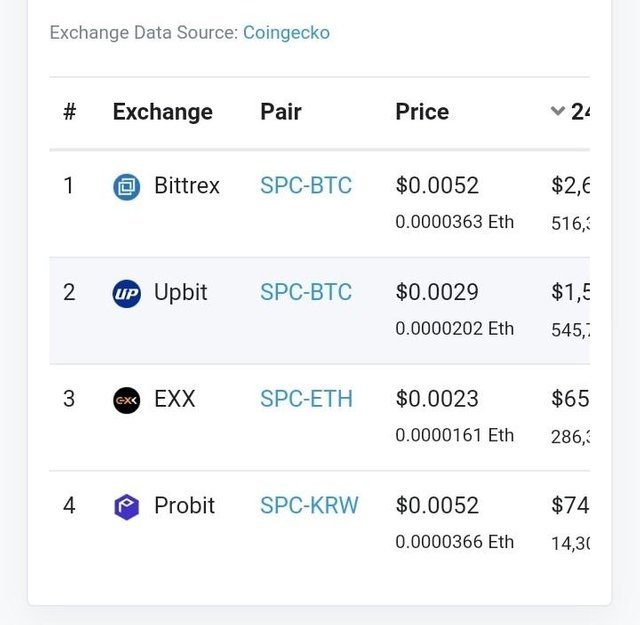Viewport: 640px width, 625px height.
Task: Sort by 24h volume column chevron
Action: click(x=558, y=112)
